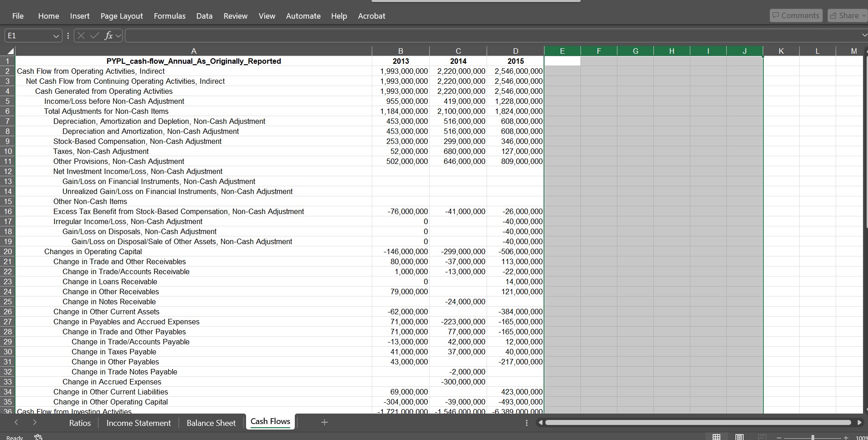Image resolution: width=868 pixels, height=440 pixels.
Task: Switch to Page Layout view in status bar
Action: click(x=740, y=437)
